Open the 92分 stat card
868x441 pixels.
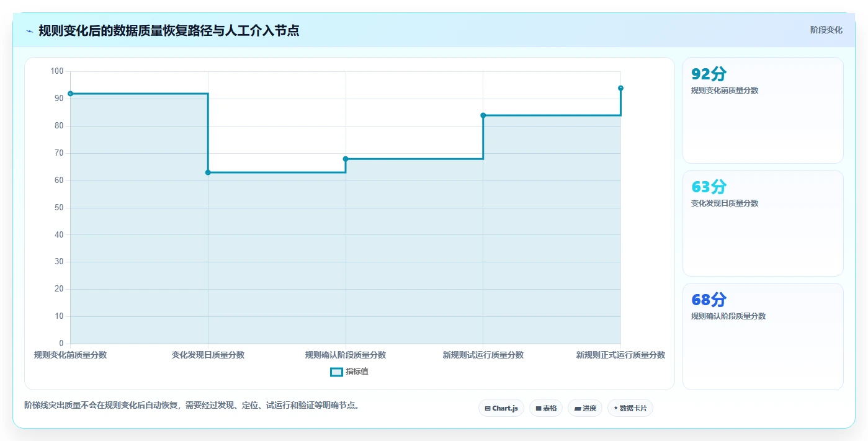point(763,110)
